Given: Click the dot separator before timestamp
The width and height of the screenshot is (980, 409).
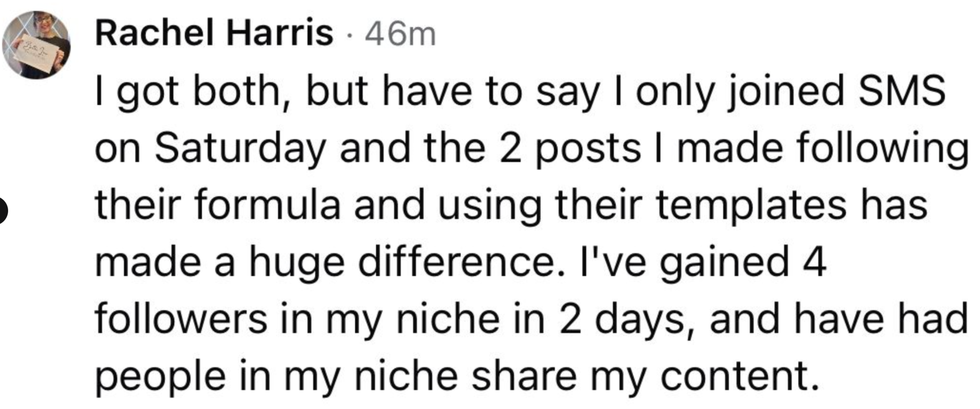Looking at the screenshot, I should pos(349,36).
